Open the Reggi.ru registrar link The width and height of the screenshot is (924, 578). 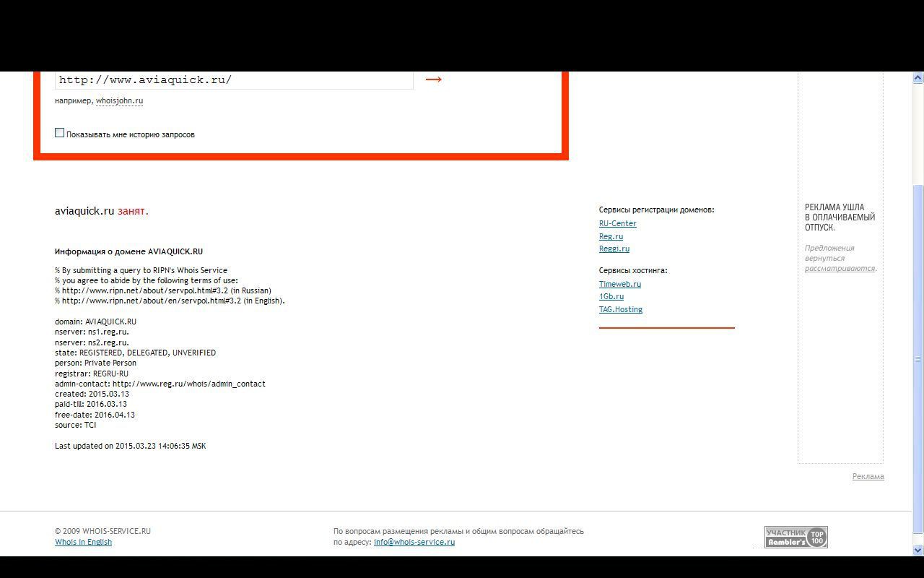coord(614,249)
